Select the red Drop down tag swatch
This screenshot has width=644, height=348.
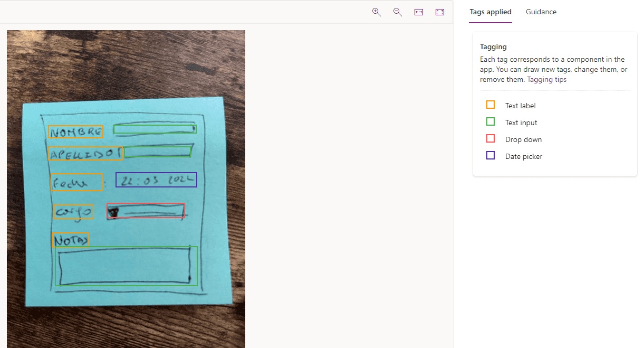[x=491, y=139]
